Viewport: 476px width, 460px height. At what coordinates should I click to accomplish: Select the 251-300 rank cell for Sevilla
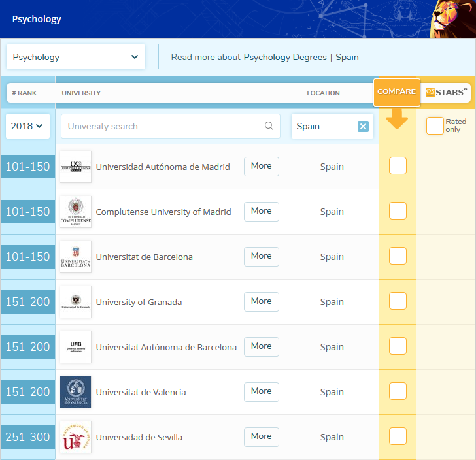[27, 437]
